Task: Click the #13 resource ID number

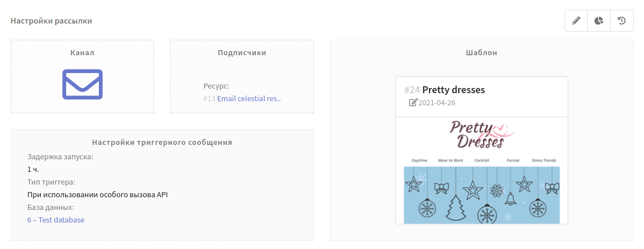Action: tap(209, 98)
